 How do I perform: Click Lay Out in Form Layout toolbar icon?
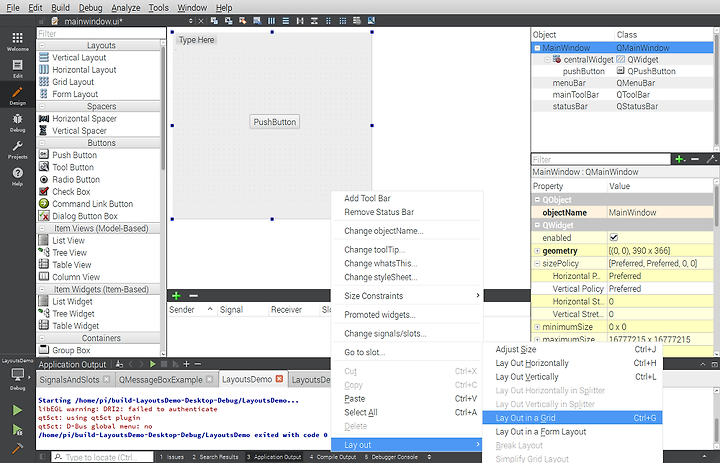pos(328,21)
